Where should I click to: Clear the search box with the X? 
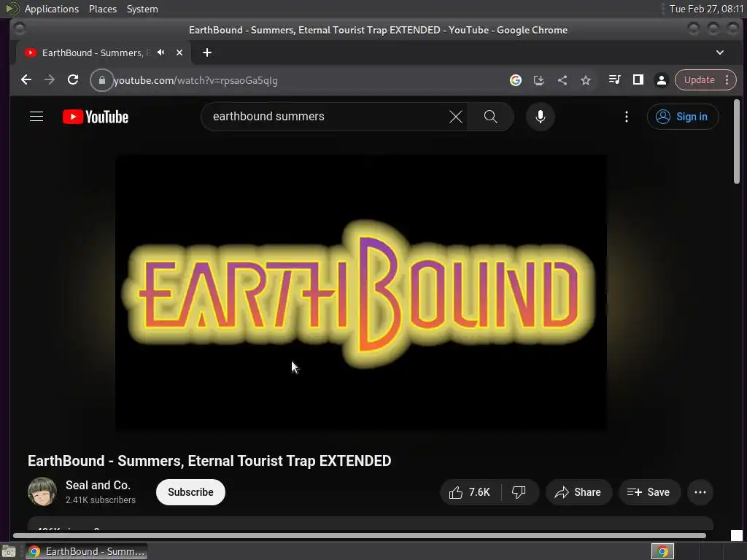pyautogui.click(x=455, y=117)
